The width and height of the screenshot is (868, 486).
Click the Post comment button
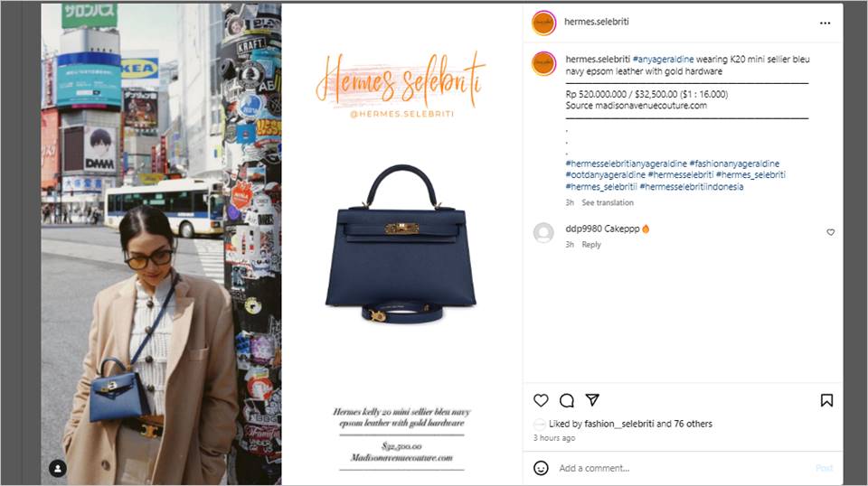(824, 468)
